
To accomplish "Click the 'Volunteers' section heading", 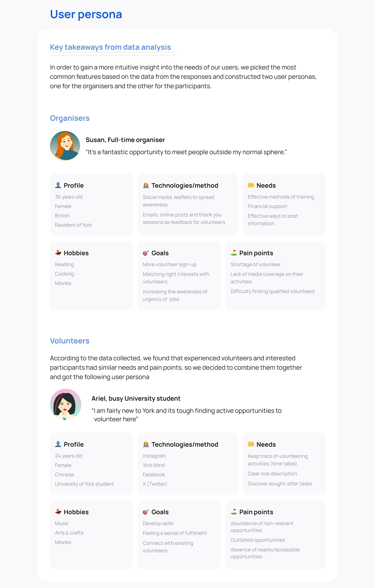I will coord(70,341).
